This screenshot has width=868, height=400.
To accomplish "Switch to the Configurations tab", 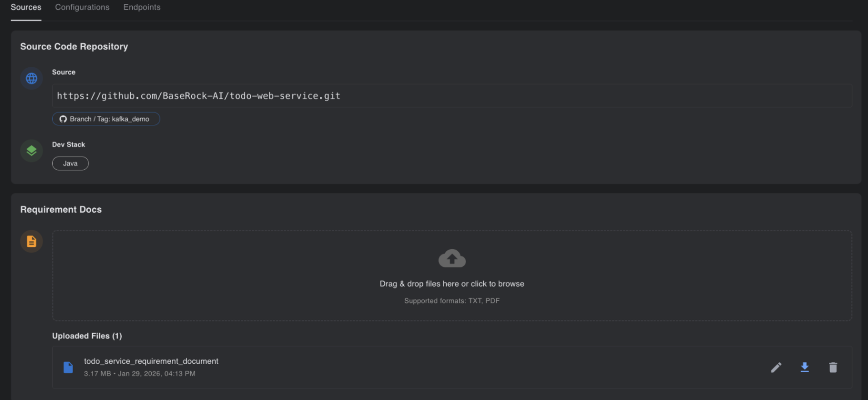I will click(82, 7).
